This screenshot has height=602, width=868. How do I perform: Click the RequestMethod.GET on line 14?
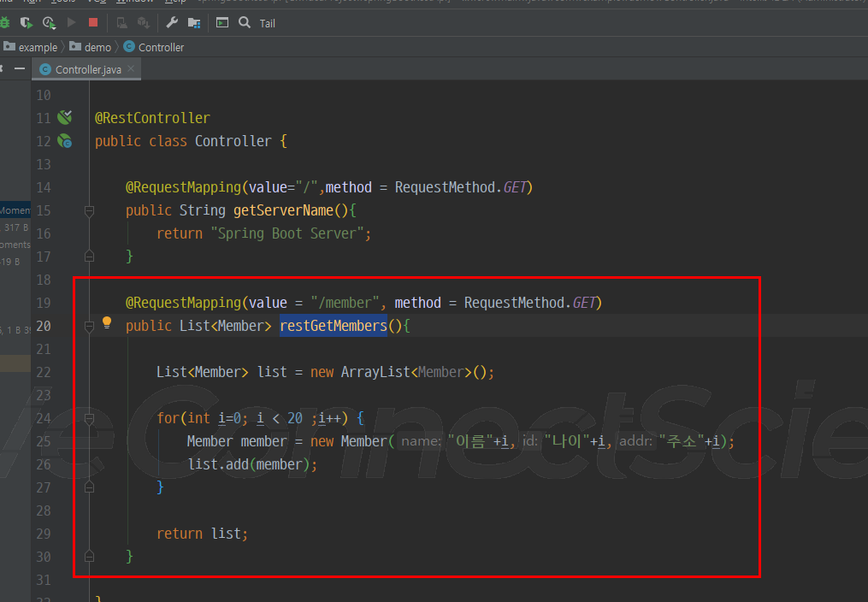pyautogui.click(x=461, y=187)
